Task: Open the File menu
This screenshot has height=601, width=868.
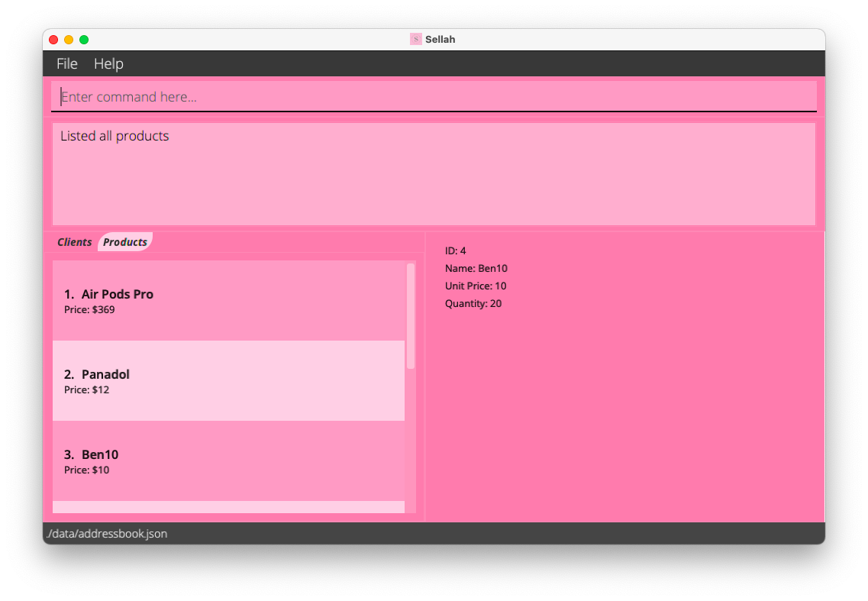Action: coord(67,63)
